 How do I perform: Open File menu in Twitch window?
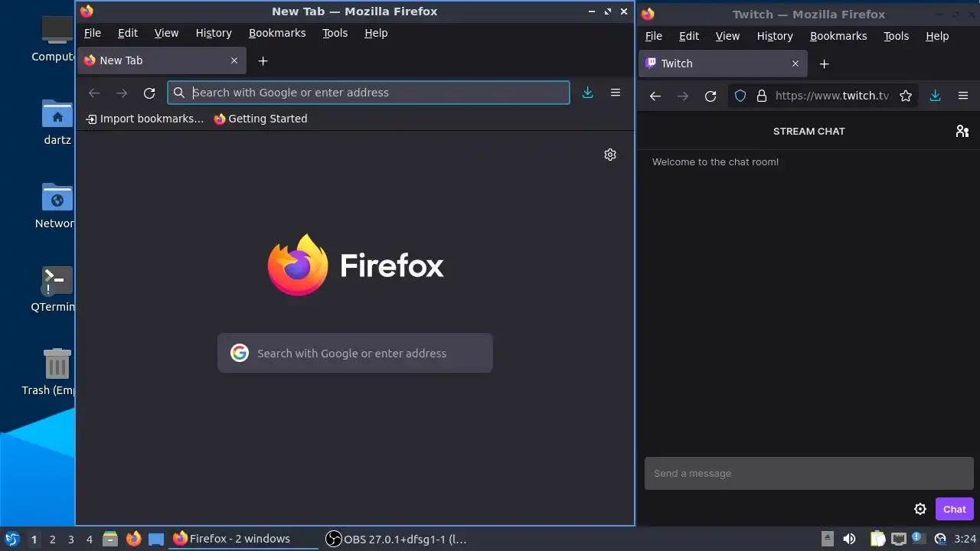[654, 36]
